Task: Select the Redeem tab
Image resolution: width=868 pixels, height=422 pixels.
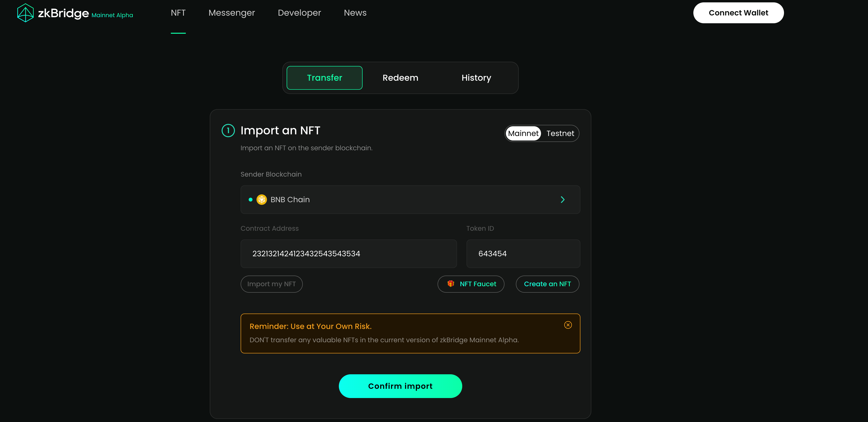Action: pos(400,78)
